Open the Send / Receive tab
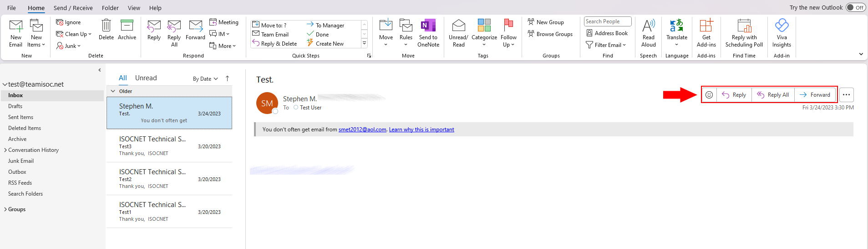The height and width of the screenshot is (249, 868). [x=73, y=8]
